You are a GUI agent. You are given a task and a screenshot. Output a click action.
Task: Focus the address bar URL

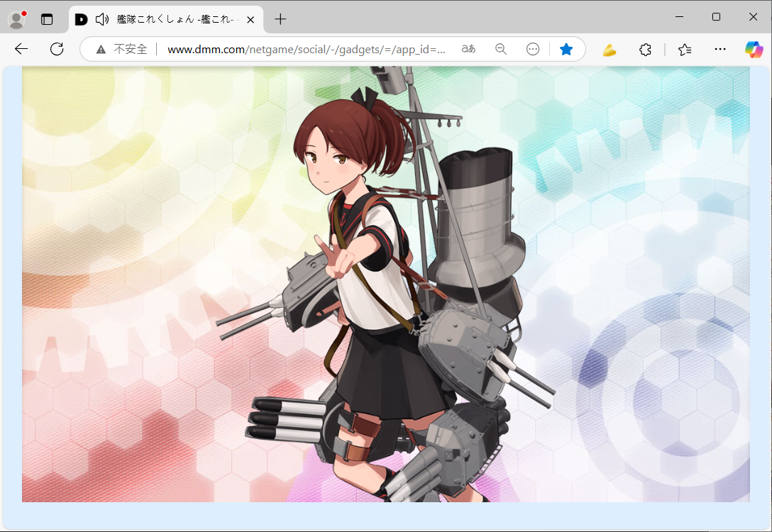(x=307, y=49)
